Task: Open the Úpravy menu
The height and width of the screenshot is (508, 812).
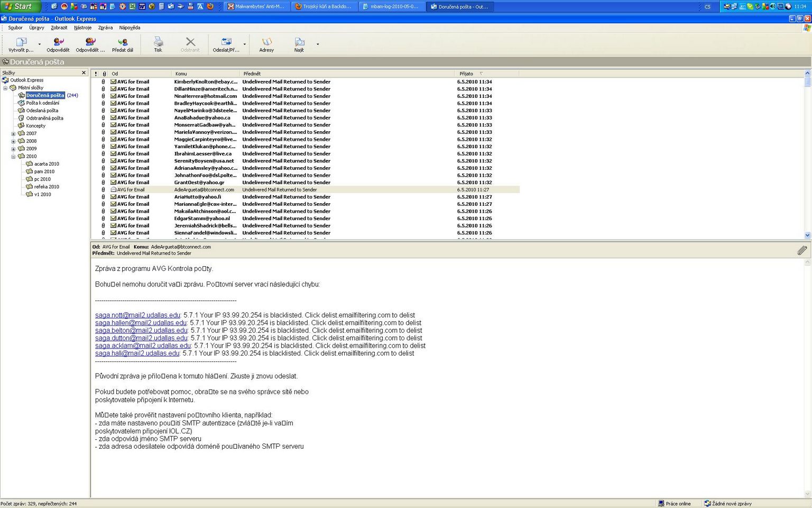Action: click(x=36, y=28)
